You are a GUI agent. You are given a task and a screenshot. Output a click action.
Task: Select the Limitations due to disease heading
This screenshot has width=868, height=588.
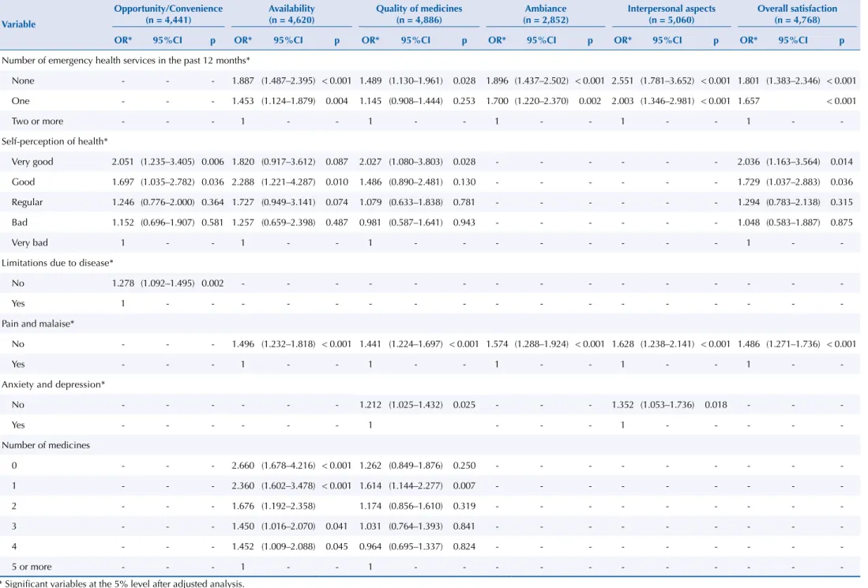click(58, 263)
